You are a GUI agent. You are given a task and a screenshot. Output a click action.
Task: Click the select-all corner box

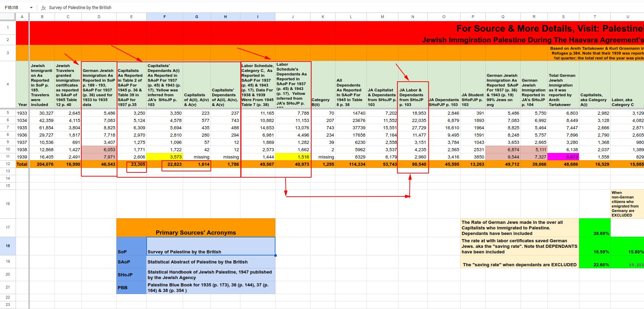(8, 17)
